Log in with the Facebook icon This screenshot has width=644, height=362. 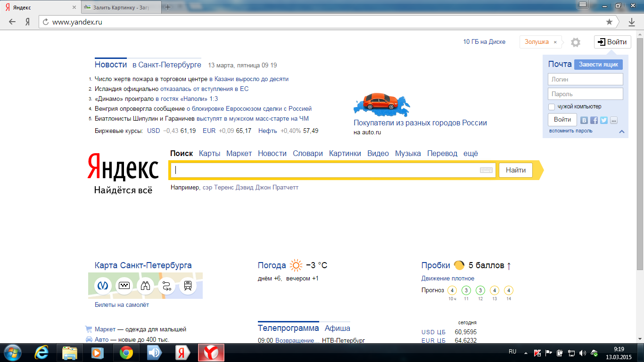594,120
